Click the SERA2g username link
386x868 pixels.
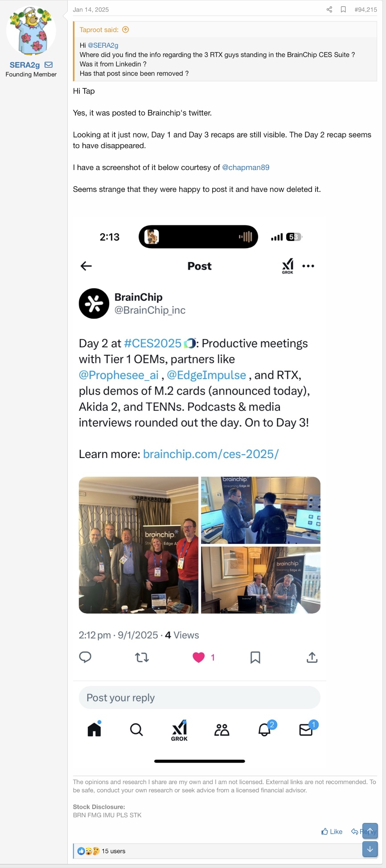[x=25, y=65]
